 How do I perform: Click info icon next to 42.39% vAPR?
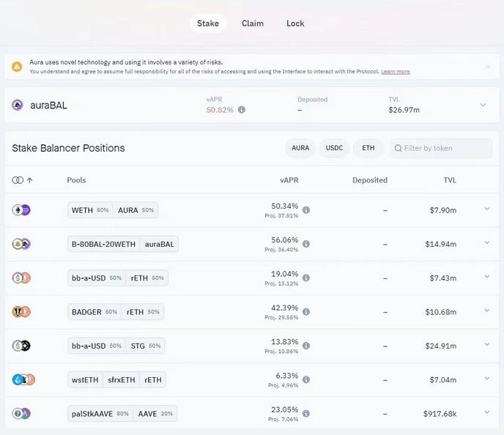pyautogui.click(x=306, y=312)
